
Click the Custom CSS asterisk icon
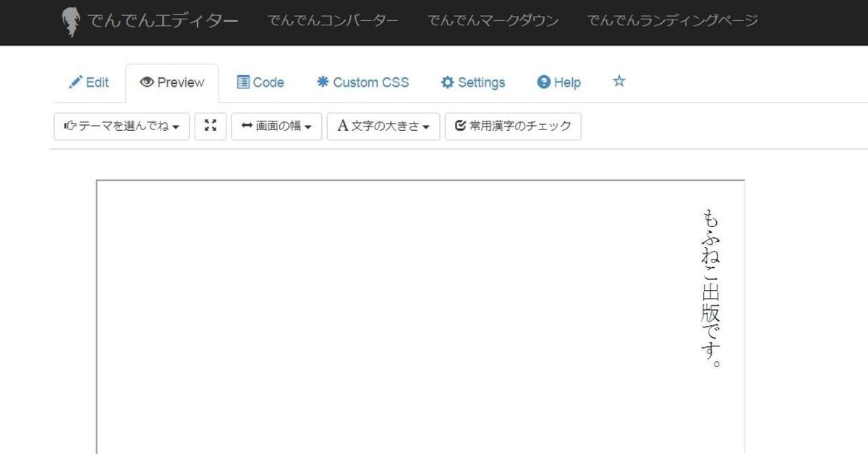click(323, 82)
